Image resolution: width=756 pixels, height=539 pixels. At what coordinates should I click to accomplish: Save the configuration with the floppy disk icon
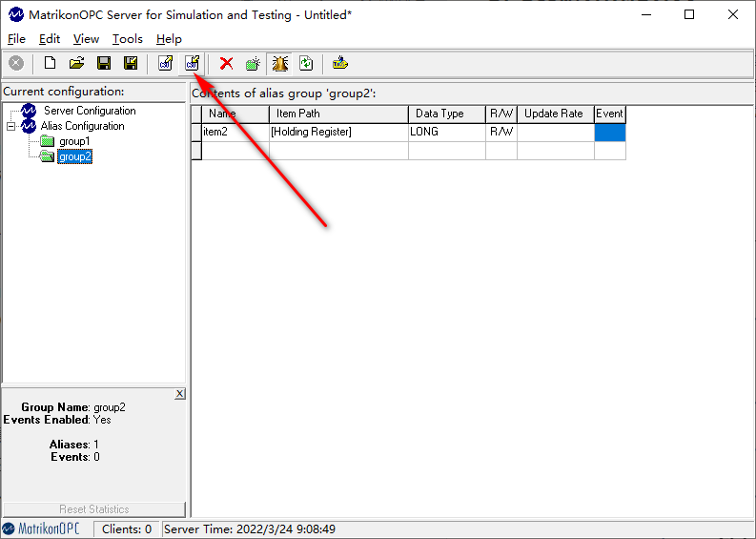104,63
